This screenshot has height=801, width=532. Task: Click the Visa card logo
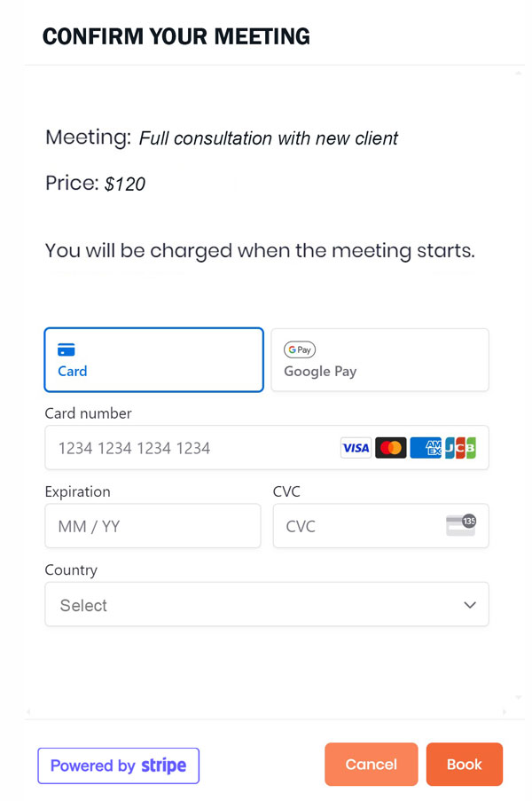356,448
